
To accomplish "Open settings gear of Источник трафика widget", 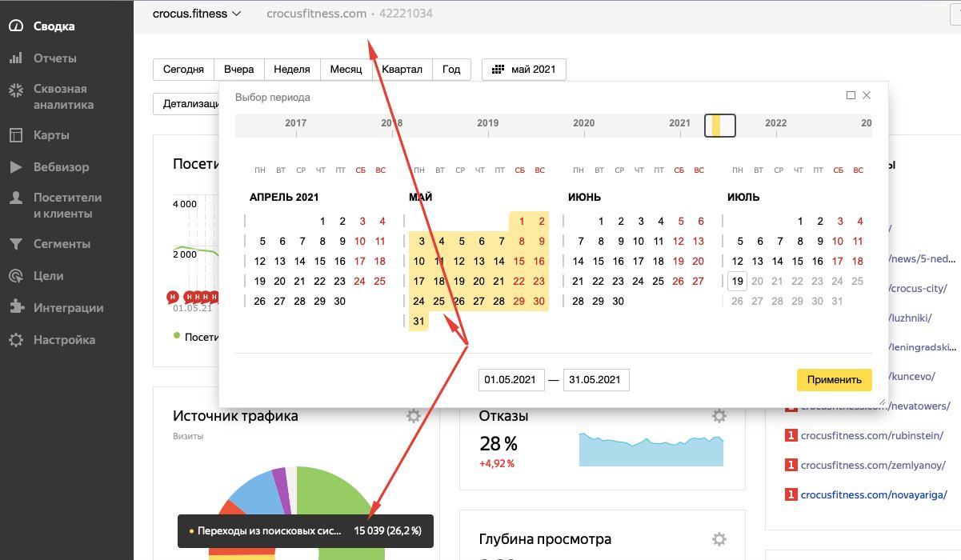I will [x=413, y=416].
